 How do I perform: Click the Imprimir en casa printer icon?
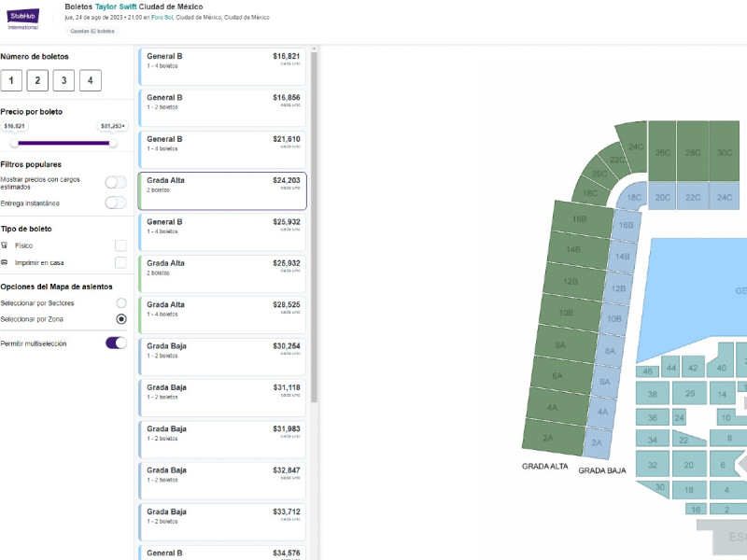[x=5, y=263]
